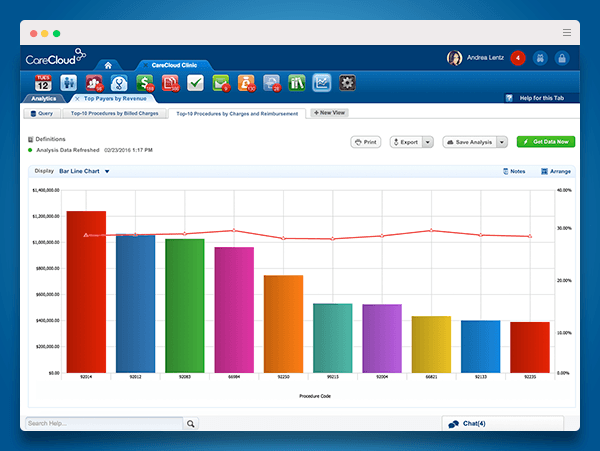Click the Print button
600x451 pixels.
pyautogui.click(x=365, y=142)
